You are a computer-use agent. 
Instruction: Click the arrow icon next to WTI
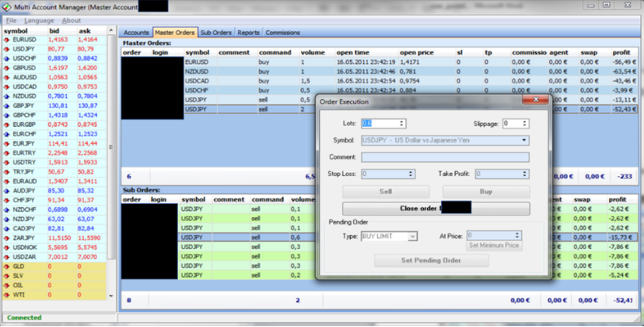pyautogui.click(x=8, y=294)
